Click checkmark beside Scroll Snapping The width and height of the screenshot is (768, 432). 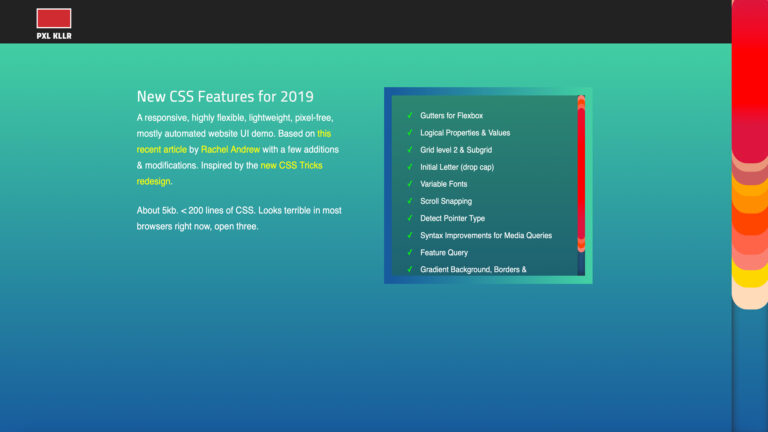pyautogui.click(x=410, y=201)
